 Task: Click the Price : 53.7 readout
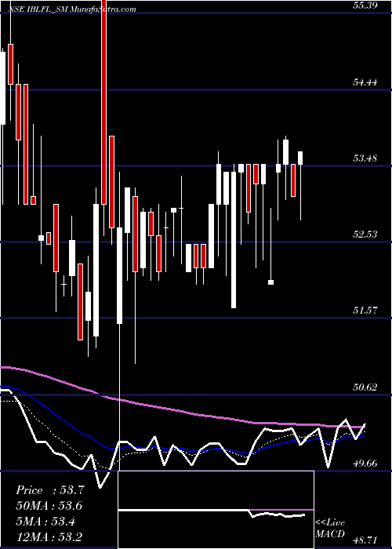50,490
